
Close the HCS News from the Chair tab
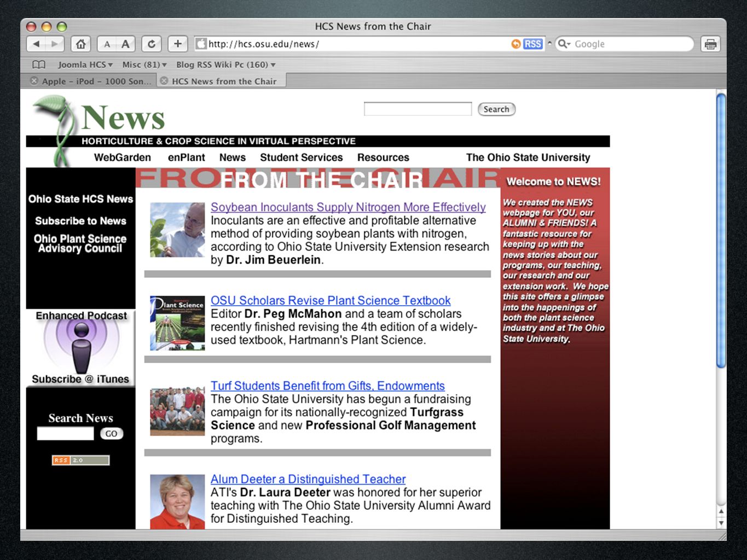point(164,81)
